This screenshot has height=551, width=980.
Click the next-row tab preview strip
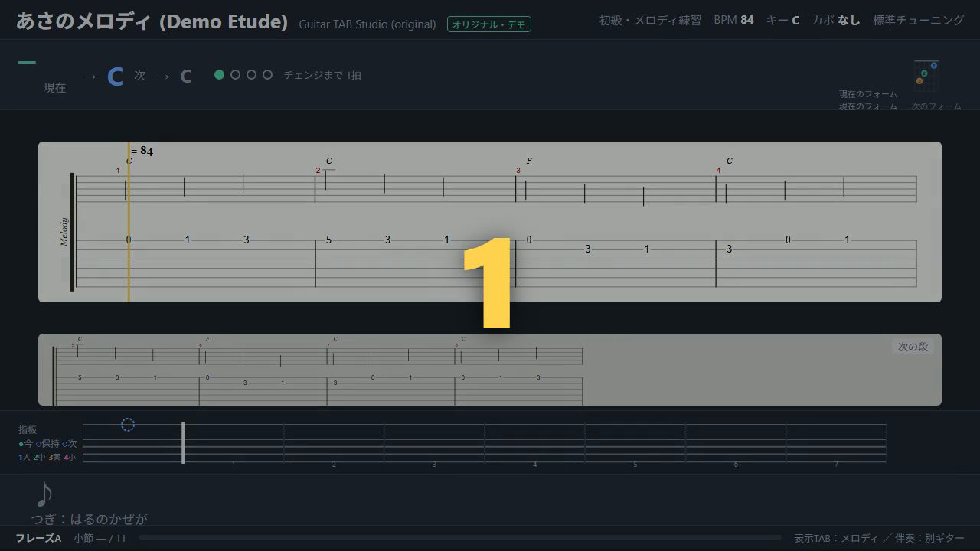490,370
